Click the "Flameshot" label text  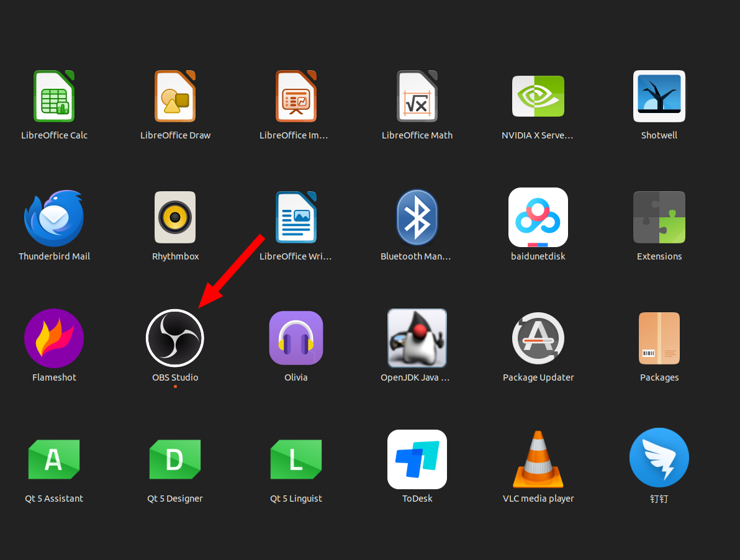click(54, 377)
